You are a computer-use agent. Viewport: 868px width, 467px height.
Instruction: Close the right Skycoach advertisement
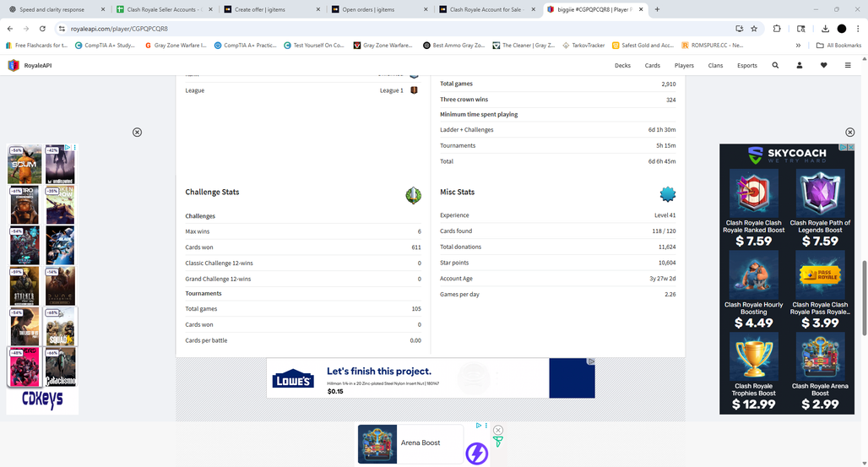click(849, 132)
